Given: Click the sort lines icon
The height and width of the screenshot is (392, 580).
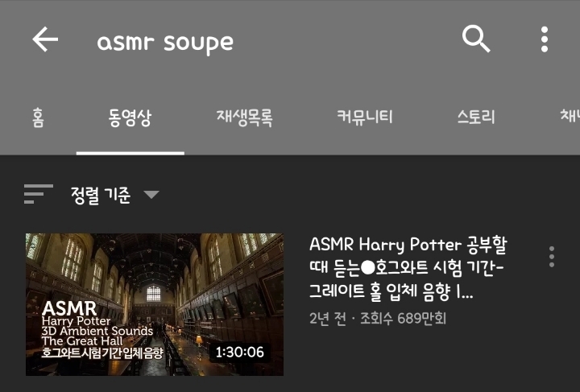Looking at the screenshot, I should (39, 194).
